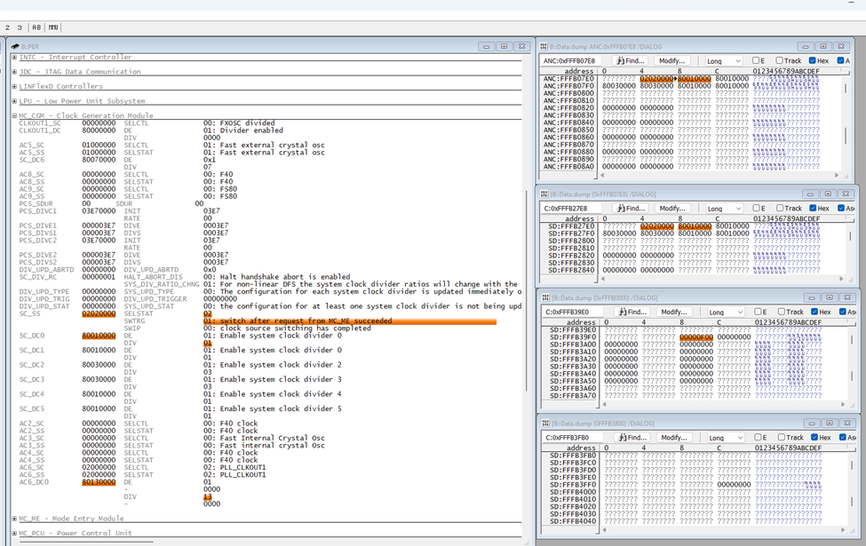
Task: Click Find in C:0xFFFB3FB0 dump window
Action: click(632, 437)
